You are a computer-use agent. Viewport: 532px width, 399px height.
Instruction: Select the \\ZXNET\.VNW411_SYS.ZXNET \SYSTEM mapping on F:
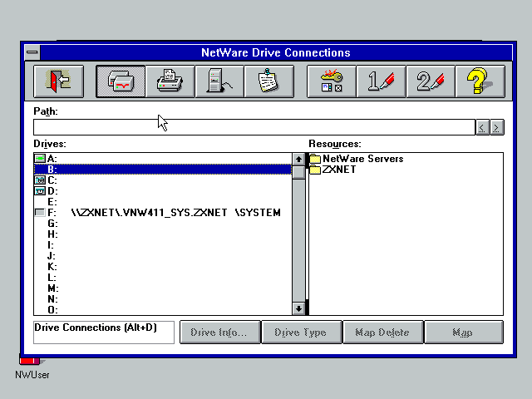click(x=163, y=213)
